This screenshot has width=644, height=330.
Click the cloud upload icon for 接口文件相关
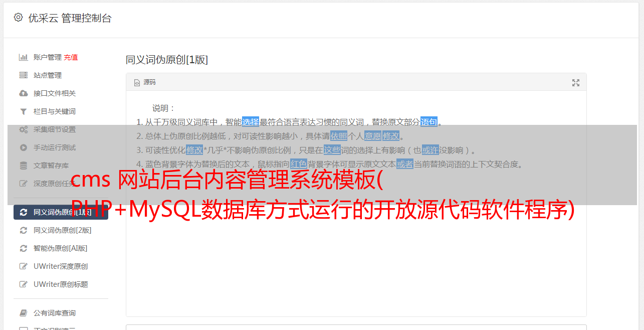pyautogui.click(x=23, y=93)
